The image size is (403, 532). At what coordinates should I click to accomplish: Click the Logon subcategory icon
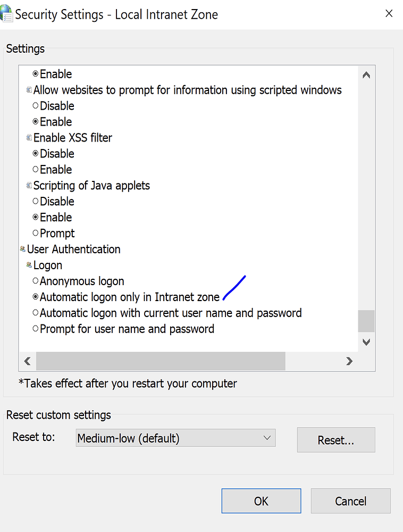29,264
